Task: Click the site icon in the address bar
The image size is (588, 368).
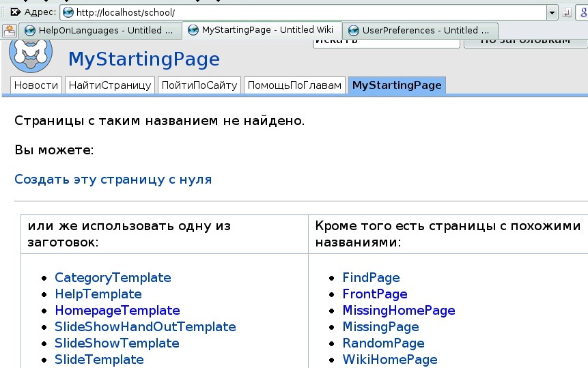Action: (x=68, y=12)
